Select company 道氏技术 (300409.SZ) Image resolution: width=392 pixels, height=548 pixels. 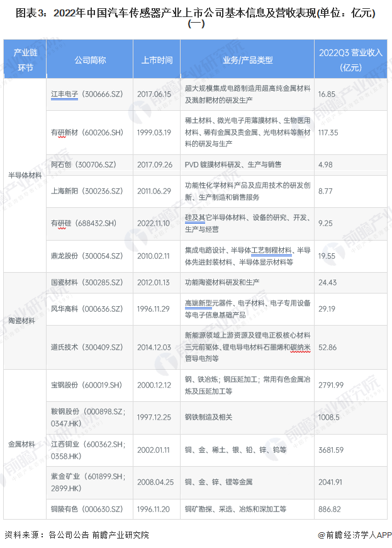click(x=87, y=348)
